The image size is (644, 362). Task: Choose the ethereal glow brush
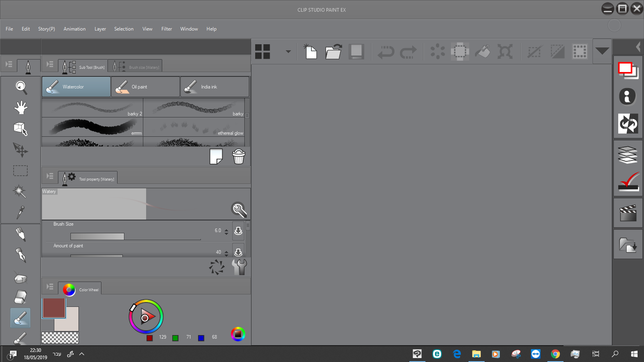pyautogui.click(x=194, y=127)
